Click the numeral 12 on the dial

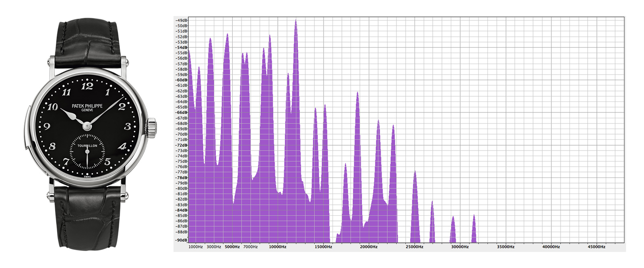point(87,86)
